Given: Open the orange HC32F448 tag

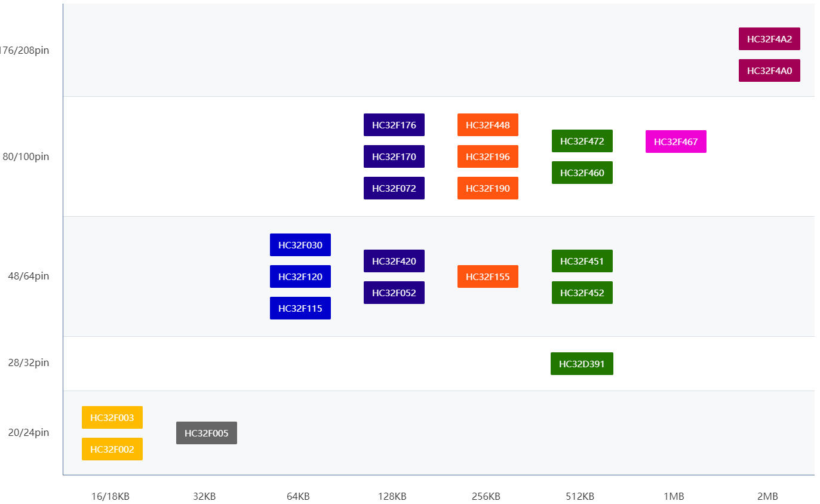Looking at the screenshot, I should tap(488, 125).
